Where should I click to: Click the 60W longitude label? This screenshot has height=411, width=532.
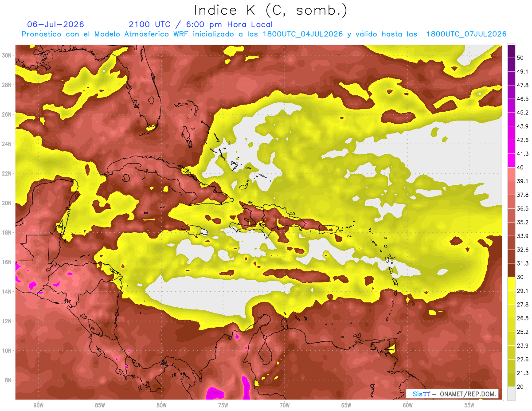tap(408, 405)
